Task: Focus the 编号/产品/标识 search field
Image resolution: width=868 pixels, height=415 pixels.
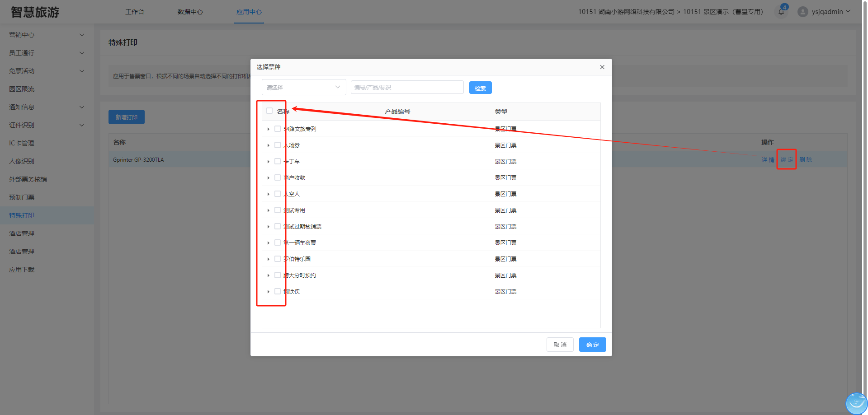Action: 407,88
